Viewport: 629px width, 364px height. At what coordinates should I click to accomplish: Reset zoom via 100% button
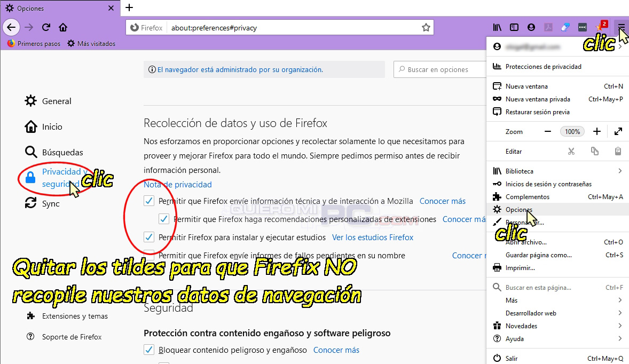[572, 131]
